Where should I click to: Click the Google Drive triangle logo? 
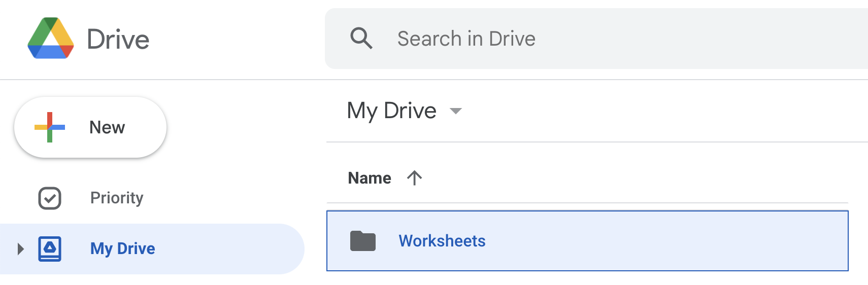pyautogui.click(x=51, y=39)
